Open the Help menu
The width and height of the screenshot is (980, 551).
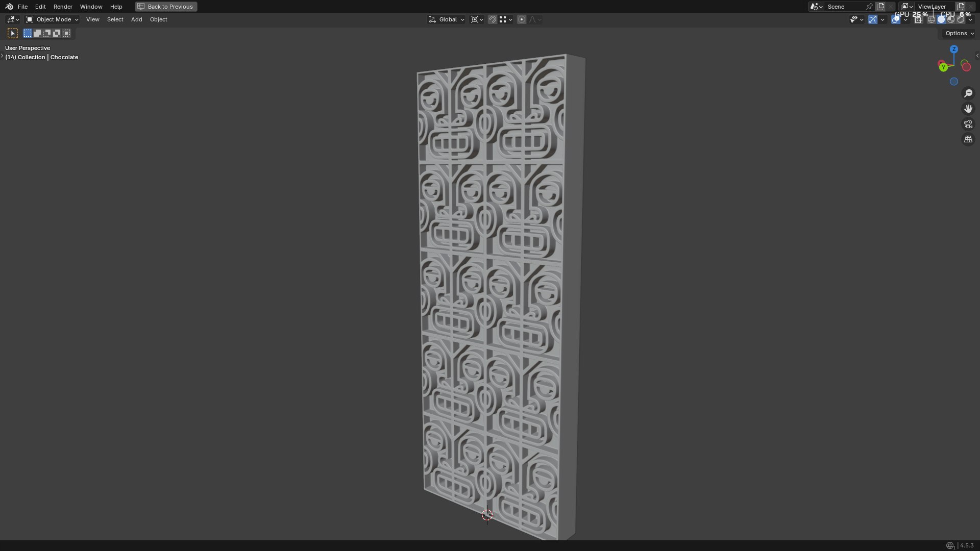116,7
